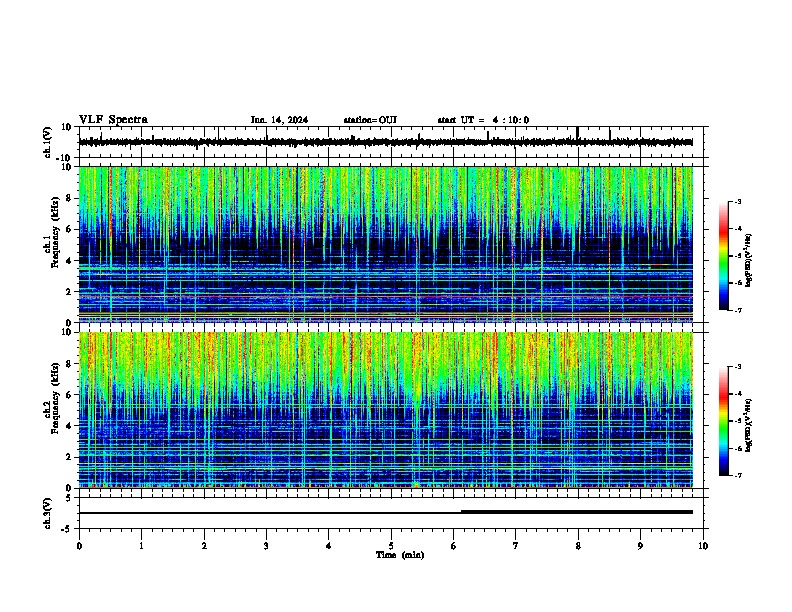
Task: Click the ch.2 spectrogram color scale bar
Action: point(724,421)
